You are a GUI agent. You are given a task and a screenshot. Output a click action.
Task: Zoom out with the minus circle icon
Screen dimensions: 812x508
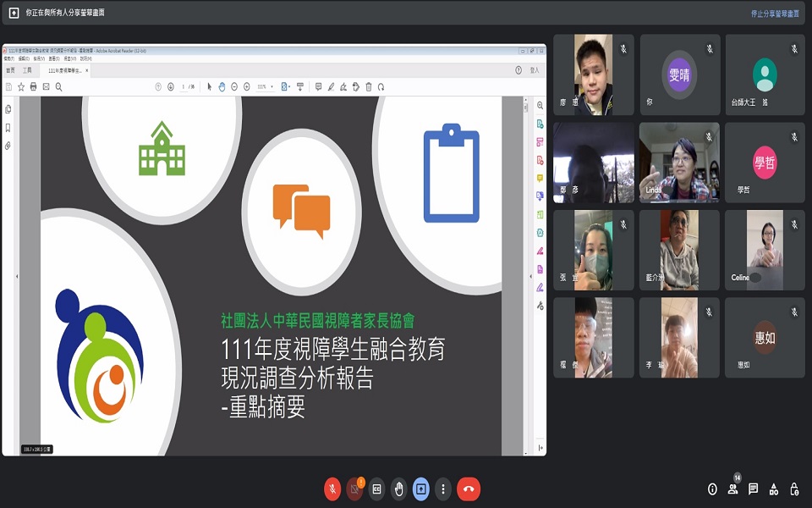[234, 87]
